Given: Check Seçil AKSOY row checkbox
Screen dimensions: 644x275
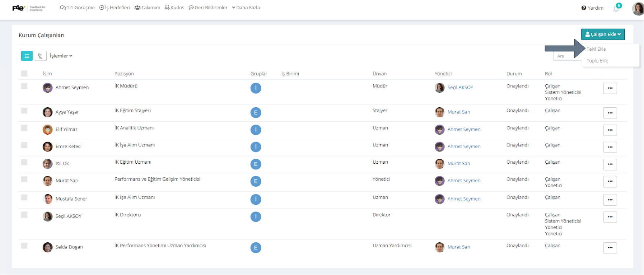Looking at the screenshot, I should (x=24, y=215).
